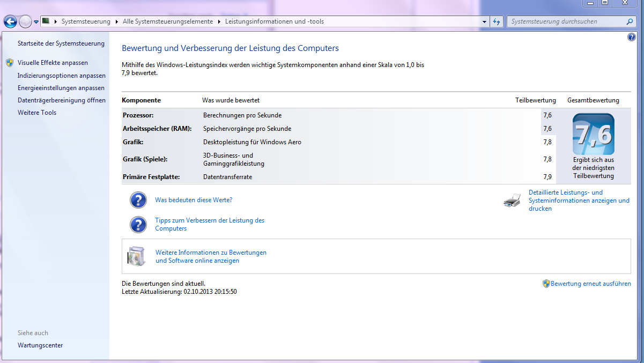Select the Grafik (Spiele): row label
This screenshot has width=644, height=363.
(x=145, y=159)
